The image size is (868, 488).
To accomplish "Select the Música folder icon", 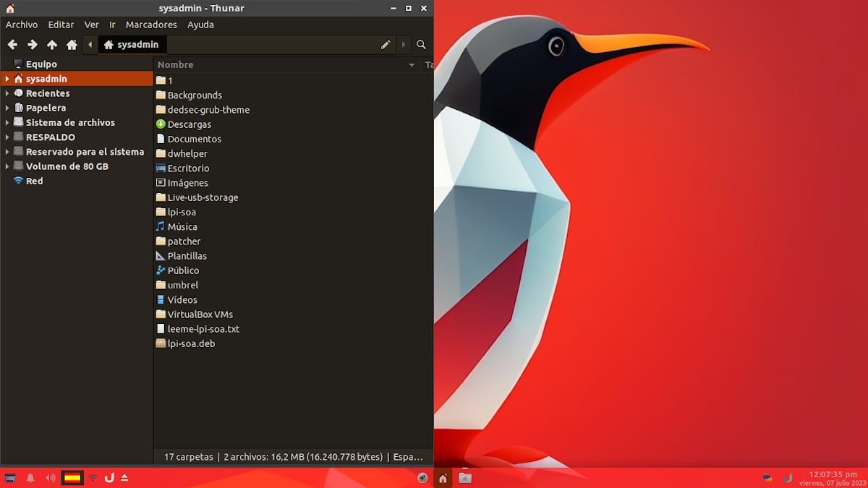I will (161, 226).
